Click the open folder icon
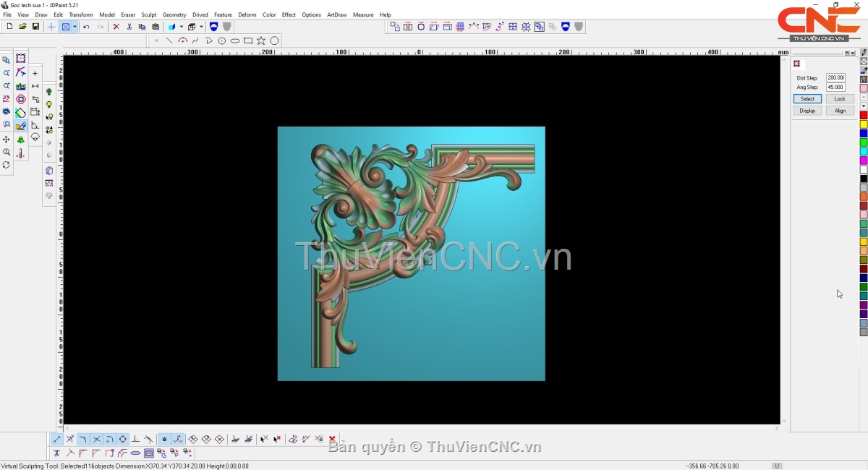 [22, 27]
